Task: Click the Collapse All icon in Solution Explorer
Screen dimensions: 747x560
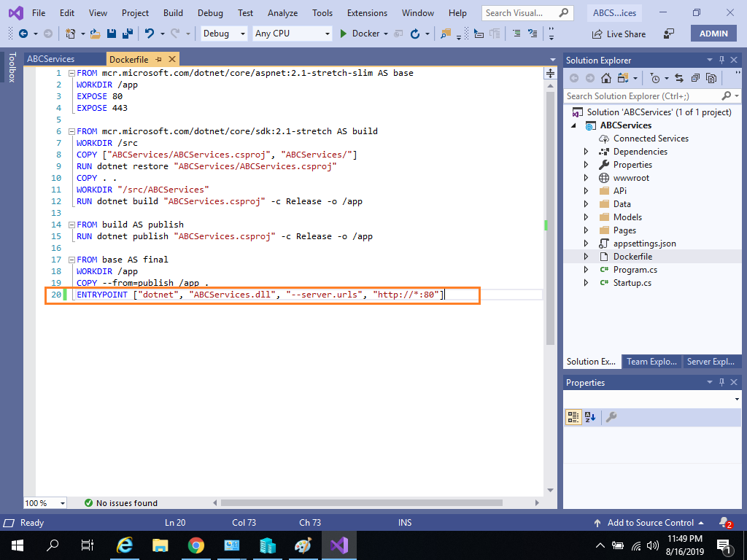Action: pos(695,78)
